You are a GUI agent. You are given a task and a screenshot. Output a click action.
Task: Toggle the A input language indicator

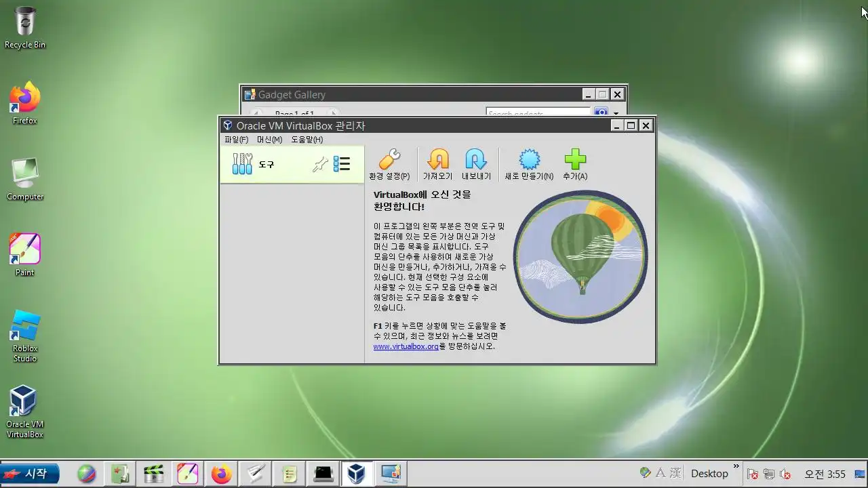coord(660,473)
